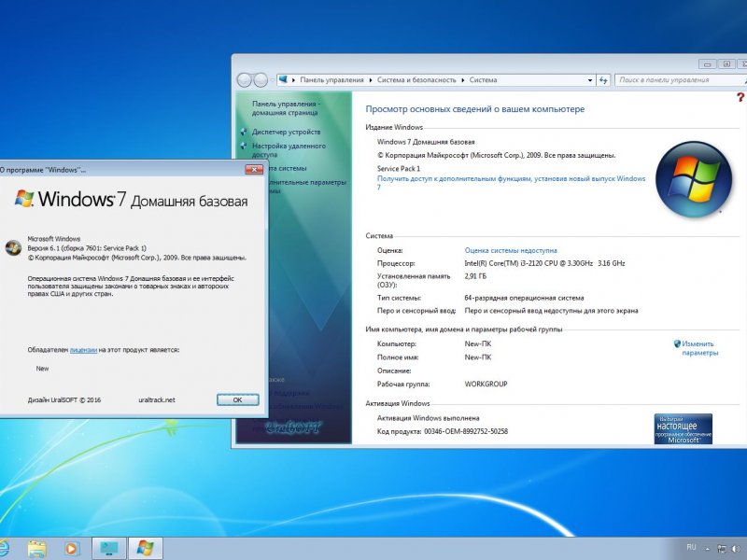Click 'Активация Windows выполнена' text
This screenshot has height=560, width=747.
point(429,418)
